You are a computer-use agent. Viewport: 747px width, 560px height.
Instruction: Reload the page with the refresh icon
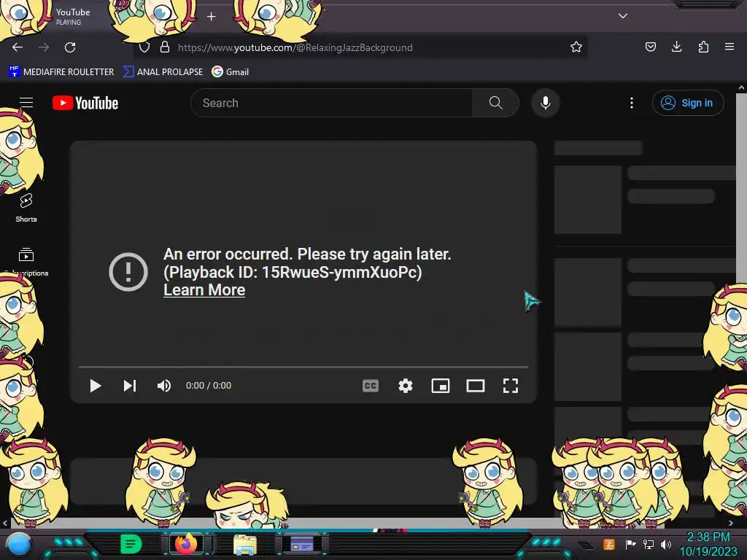tap(70, 47)
